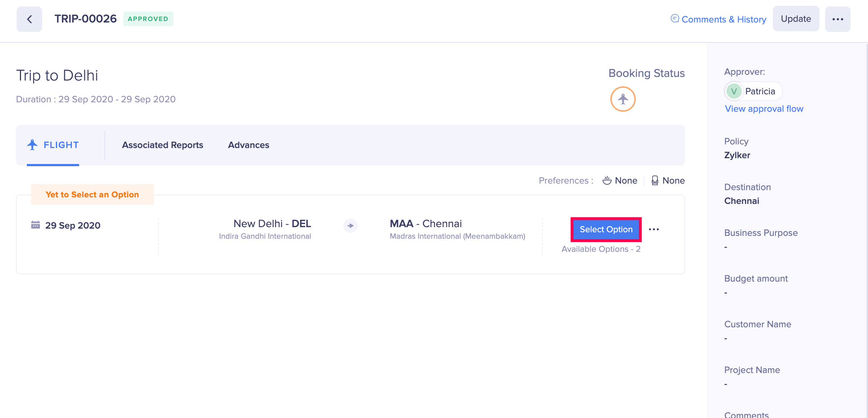
Task: Click the calendar icon beside 29 Sep 2020
Action: [36, 225]
